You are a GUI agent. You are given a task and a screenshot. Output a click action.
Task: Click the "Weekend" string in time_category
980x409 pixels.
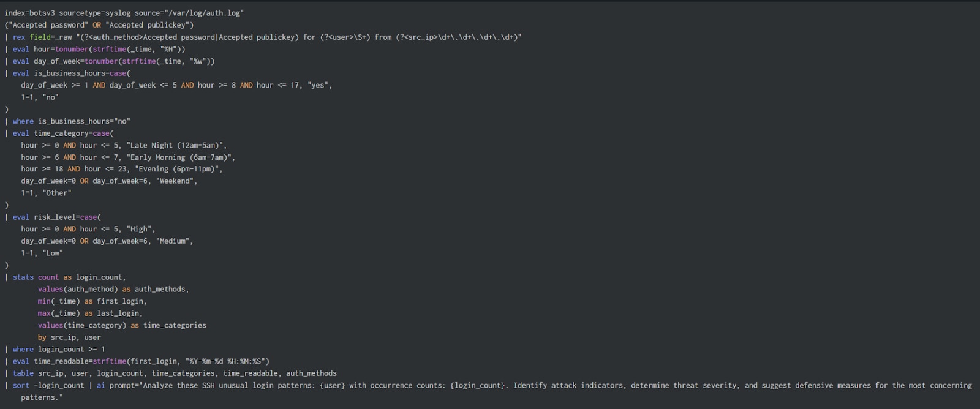(x=176, y=181)
